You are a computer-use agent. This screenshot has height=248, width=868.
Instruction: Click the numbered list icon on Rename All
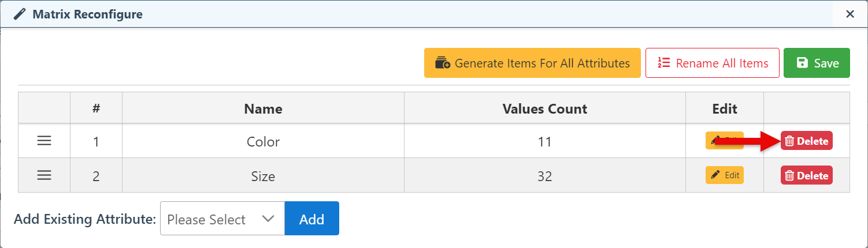pyautogui.click(x=663, y=63)
